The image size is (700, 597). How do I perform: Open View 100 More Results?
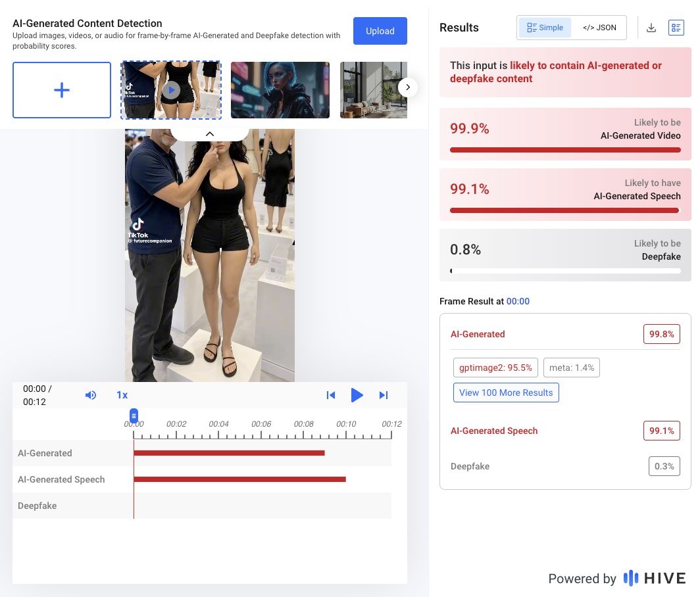pos(506,393)
